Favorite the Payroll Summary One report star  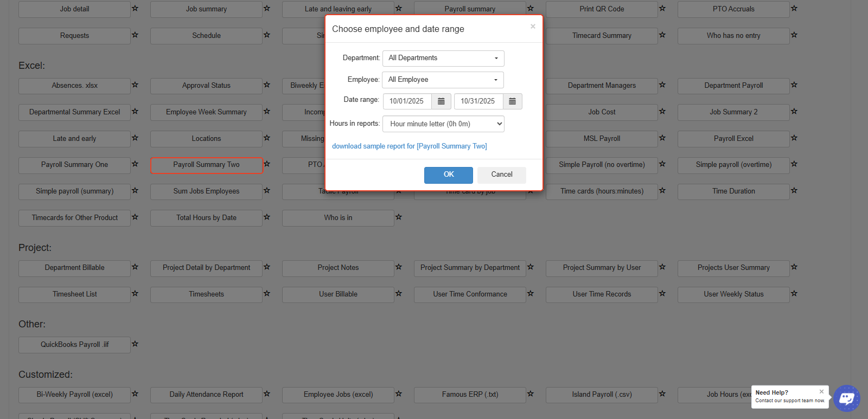(135, 164)
